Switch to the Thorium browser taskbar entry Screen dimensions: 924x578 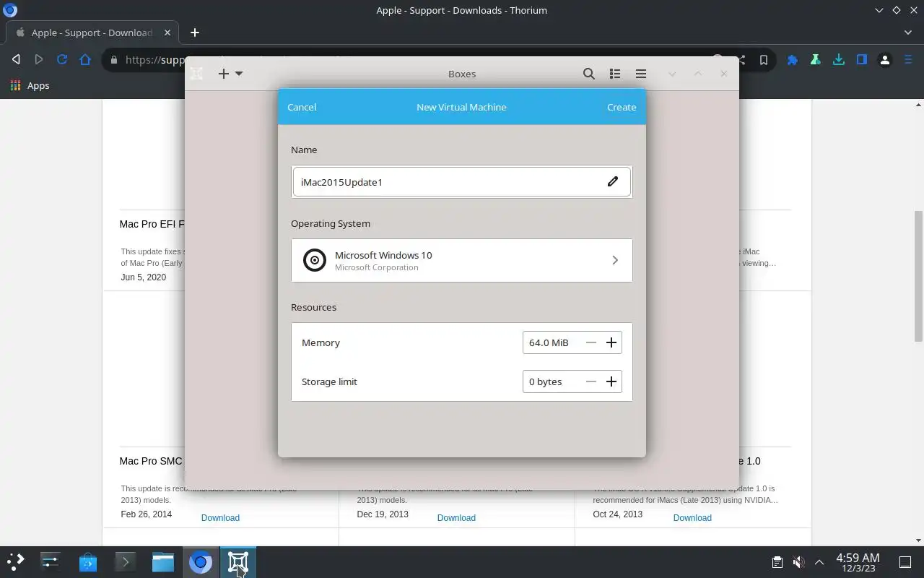click(x=201, y=561)
